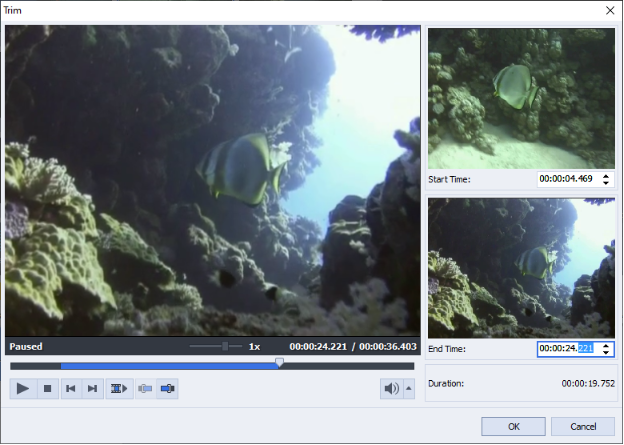Step to the next frame
The width and height of the screenshot is (624, 445).
click(x=93, y=389)
